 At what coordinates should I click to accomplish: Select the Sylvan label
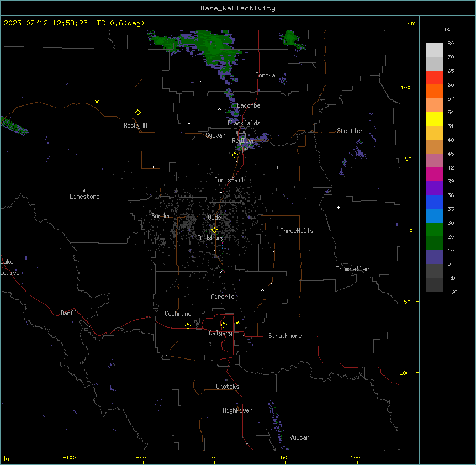pyautogui.click(x=215, y=135)
